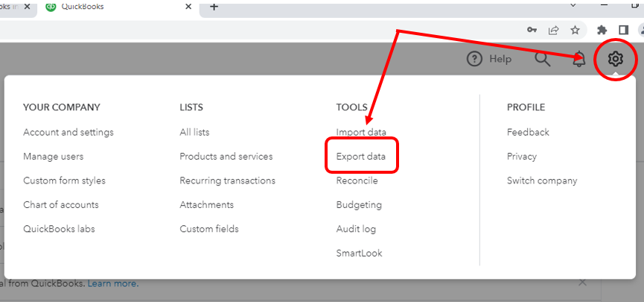Viewport: 644px width, 302px height.
Task: Toggle the browser side panel icon
Action: pos(623,30)
